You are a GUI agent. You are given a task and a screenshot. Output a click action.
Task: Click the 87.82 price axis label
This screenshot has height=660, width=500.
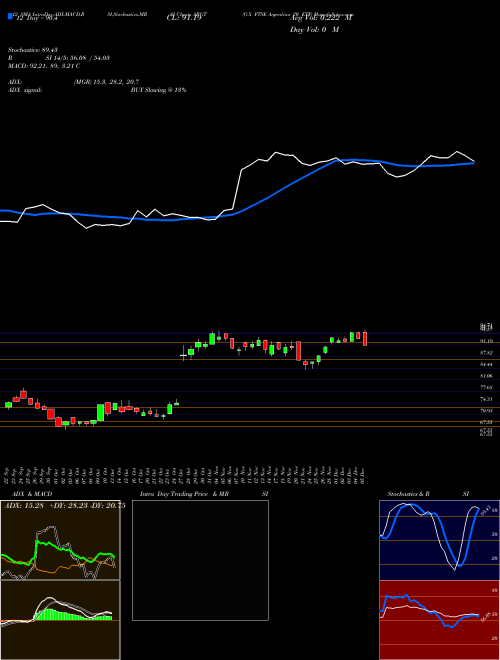coord(486,353)
